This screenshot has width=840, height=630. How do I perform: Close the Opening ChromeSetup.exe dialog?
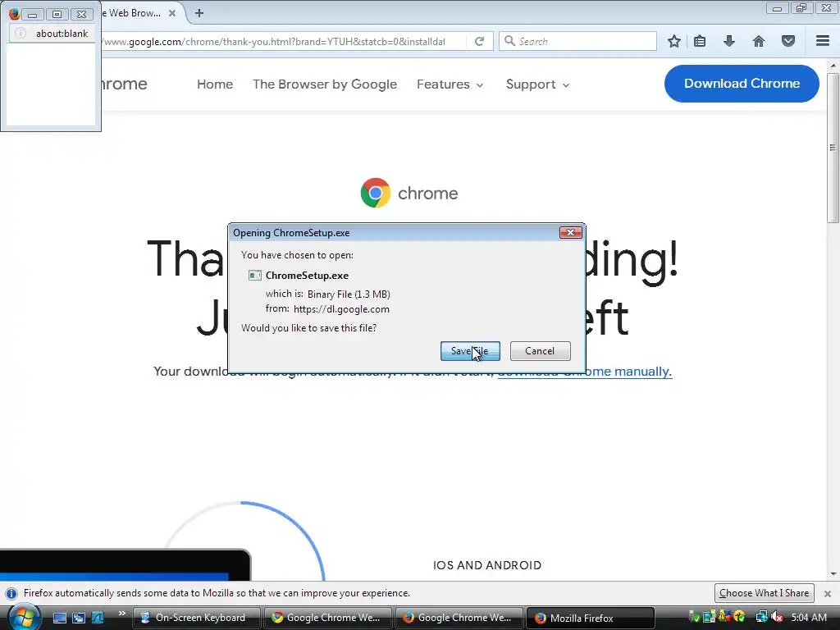571,232
